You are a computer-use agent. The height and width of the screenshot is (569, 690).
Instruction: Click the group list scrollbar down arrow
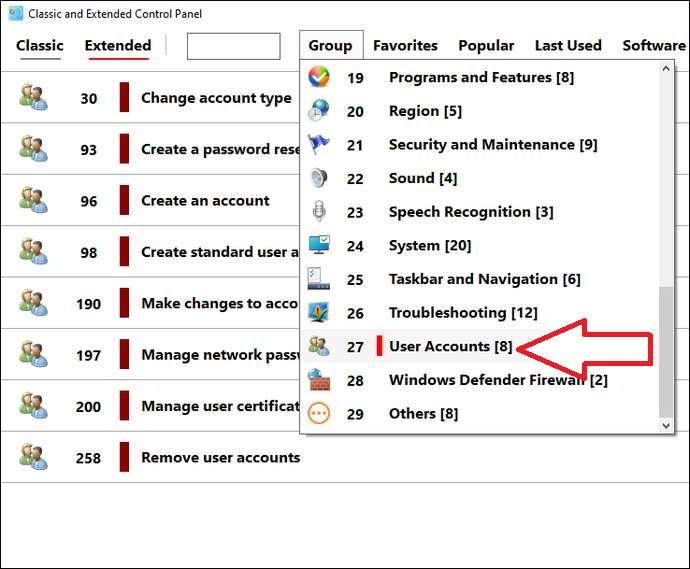click(666, 426)
